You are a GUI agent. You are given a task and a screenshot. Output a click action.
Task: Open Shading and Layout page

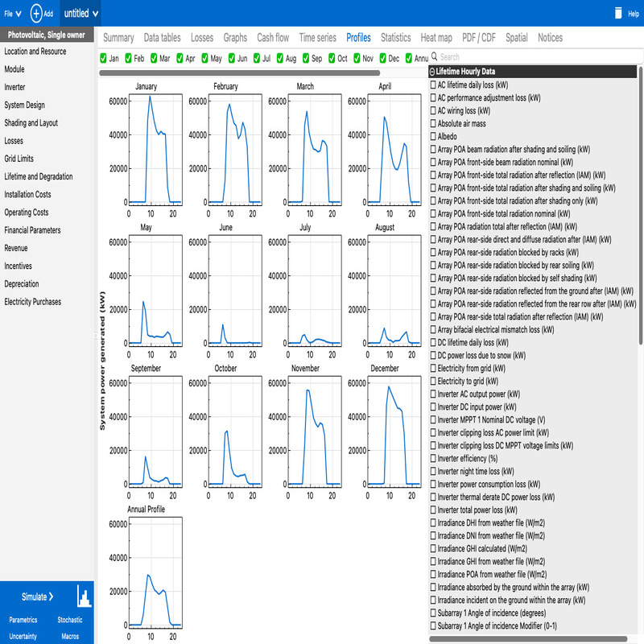[x=31, y=123]
